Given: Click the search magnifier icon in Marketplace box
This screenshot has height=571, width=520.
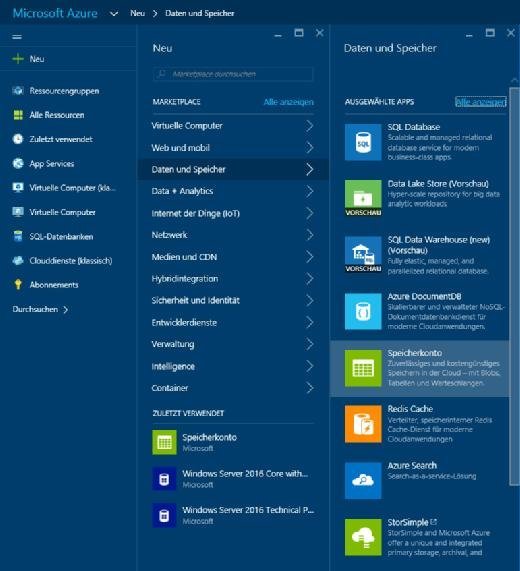Looking at the screenshot, I should click(x=162, y=74).
